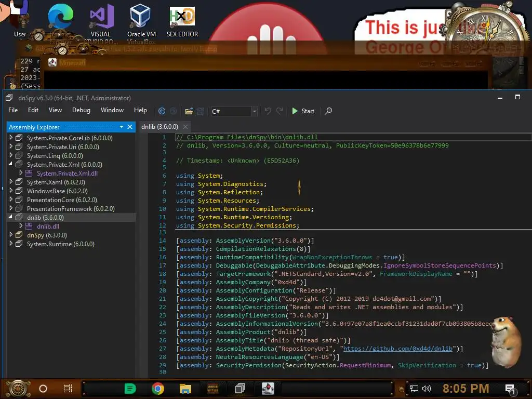
Task: Expand System.Private.Uri (6.0.0.0) node
Action: point(11,146)
